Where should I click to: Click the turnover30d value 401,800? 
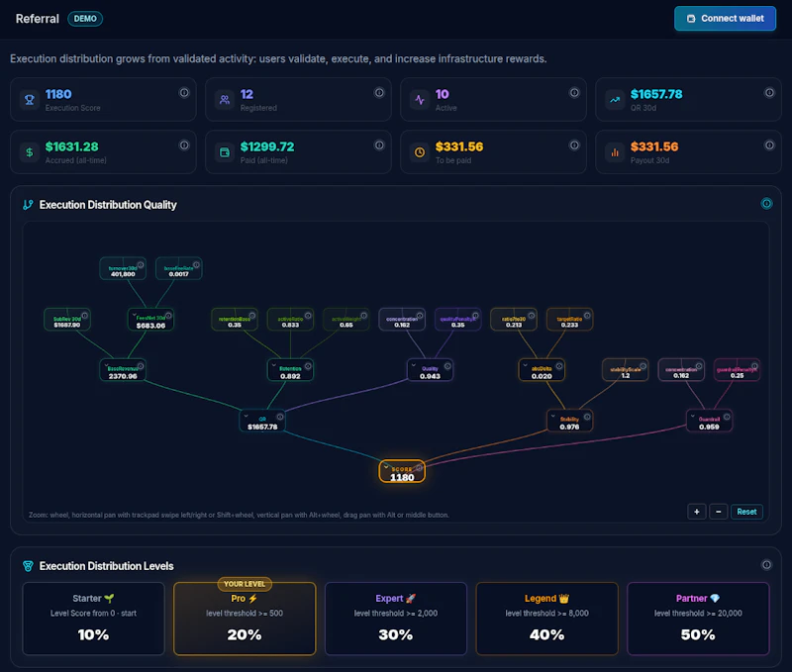[123, 274]
